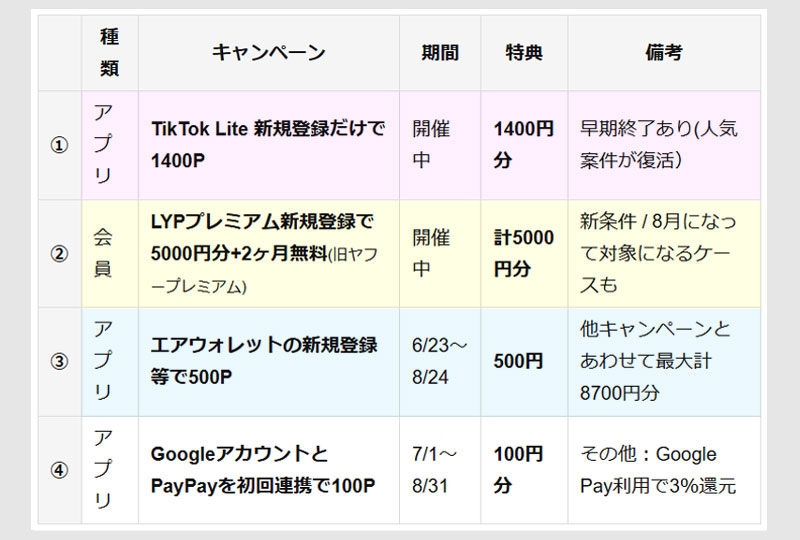Click the 会員 type cell
800x540 pixels.
[x=110, y=254]
